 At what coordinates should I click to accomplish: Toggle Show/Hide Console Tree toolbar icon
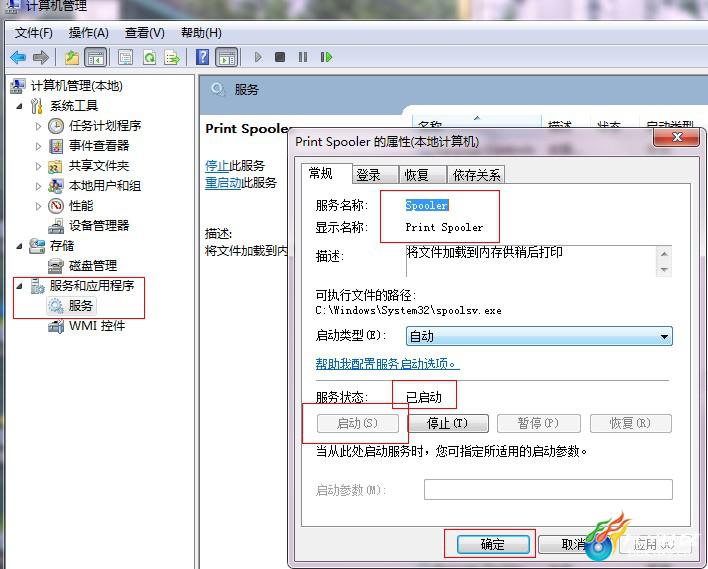96,57
